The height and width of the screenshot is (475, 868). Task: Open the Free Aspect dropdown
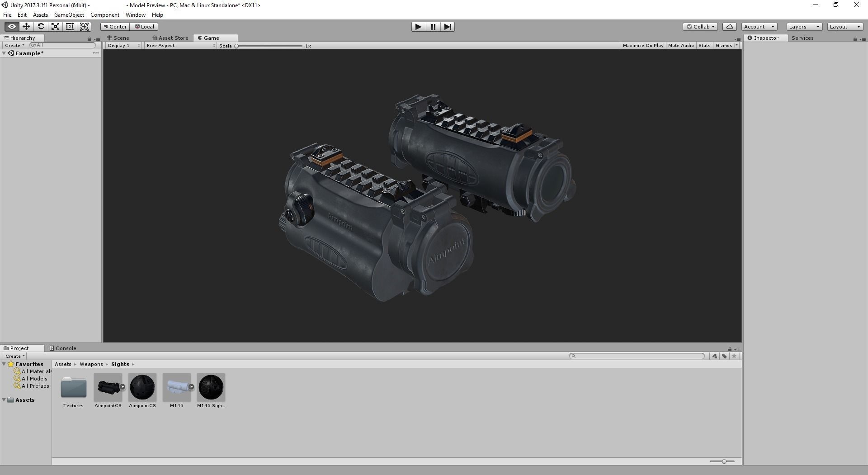(180, 46)
